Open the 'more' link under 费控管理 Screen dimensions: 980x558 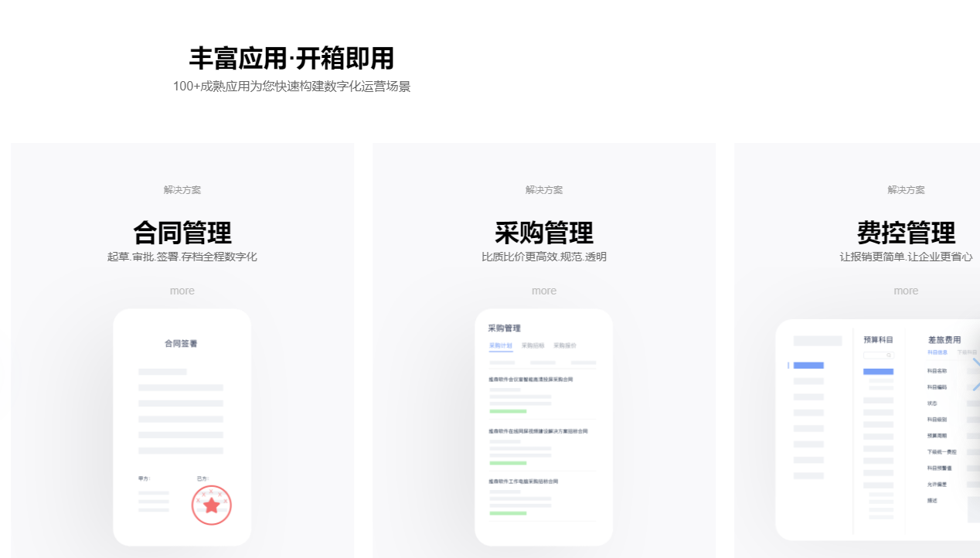(906, 291)
